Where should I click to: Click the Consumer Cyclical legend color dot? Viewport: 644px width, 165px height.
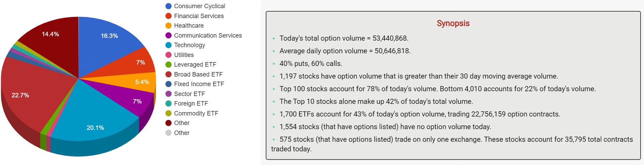[x=168, y=6]
